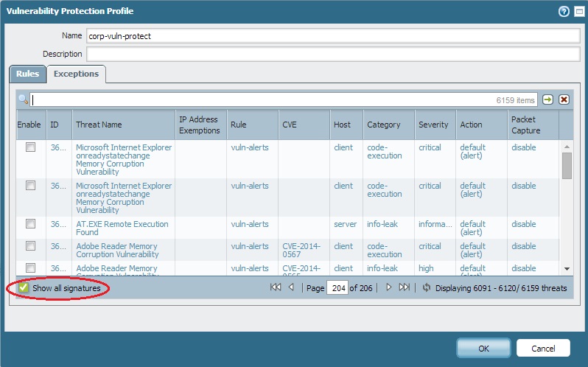Click the profile Name input field
Viewport: 588px width, 367px height.
click(x=332, y=35)
